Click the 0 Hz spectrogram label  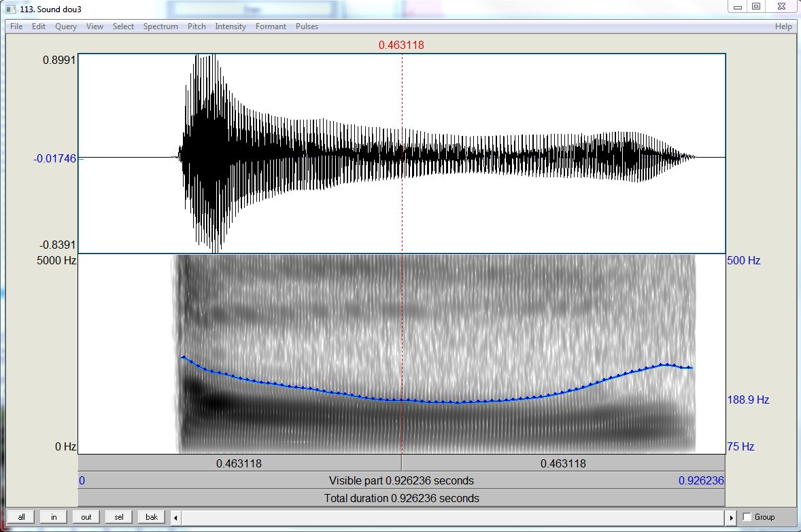65,447
